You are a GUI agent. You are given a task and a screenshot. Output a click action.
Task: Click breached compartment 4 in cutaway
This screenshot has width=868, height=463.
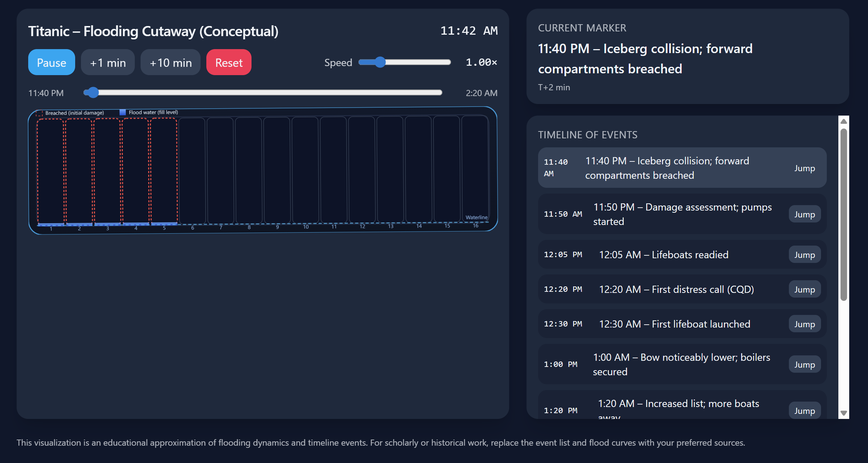click(x=136, y=171)
